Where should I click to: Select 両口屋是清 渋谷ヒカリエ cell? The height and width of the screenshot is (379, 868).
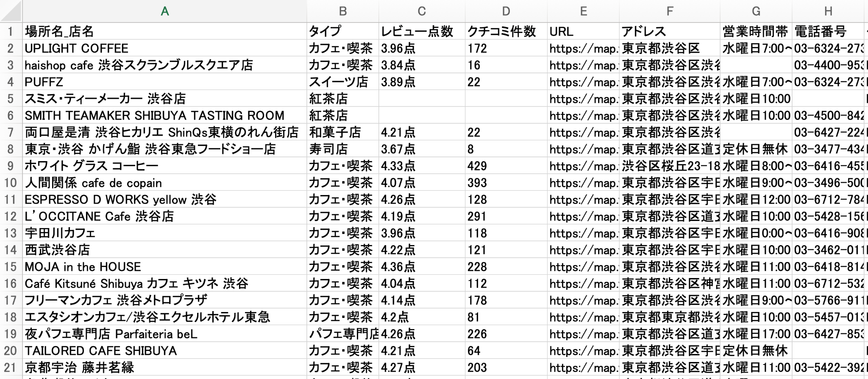[x=164, y=132]
